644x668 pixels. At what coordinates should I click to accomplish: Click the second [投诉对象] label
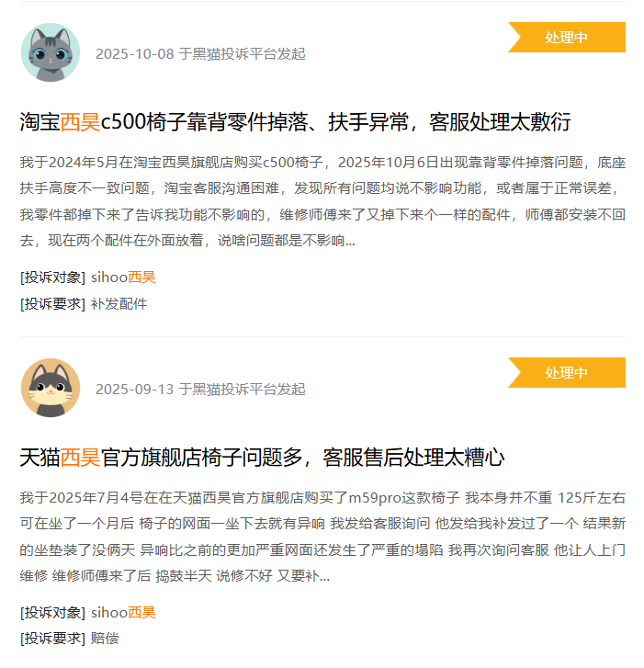tap(52, 613)
